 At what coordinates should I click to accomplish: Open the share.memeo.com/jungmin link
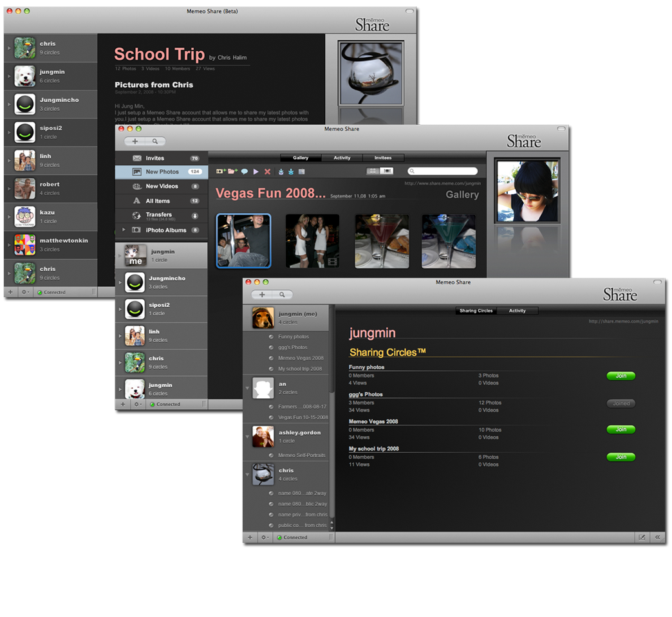pyautogui.click(x=623, y=321)
